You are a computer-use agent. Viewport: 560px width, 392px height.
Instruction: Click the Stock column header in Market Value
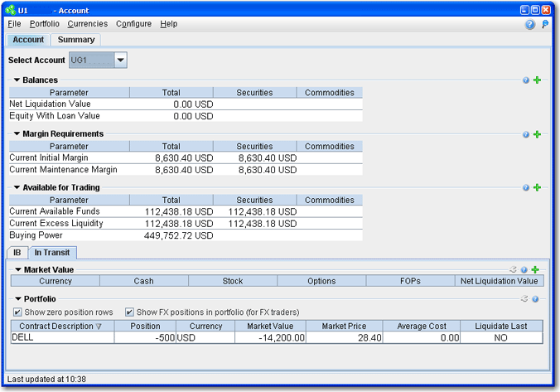233,281
